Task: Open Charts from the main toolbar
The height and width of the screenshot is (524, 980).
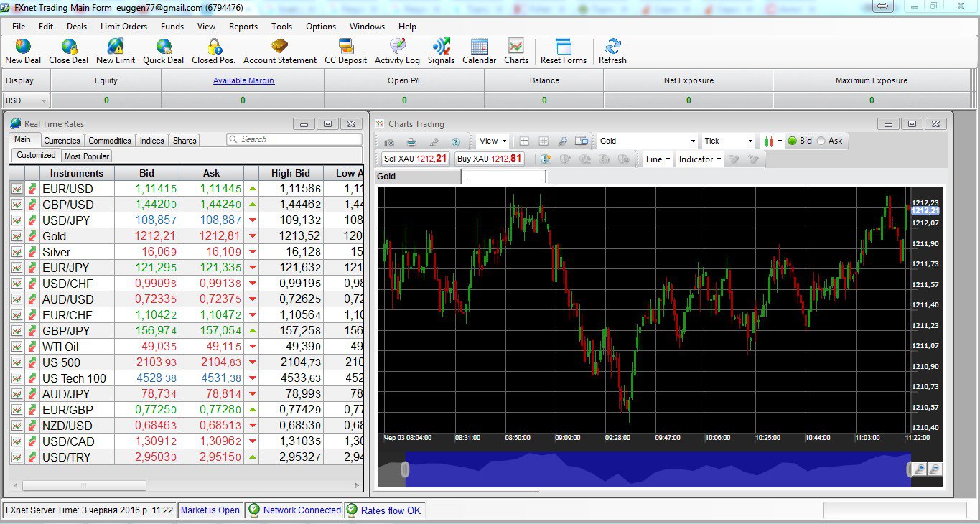Action: (x=515, y=52)
